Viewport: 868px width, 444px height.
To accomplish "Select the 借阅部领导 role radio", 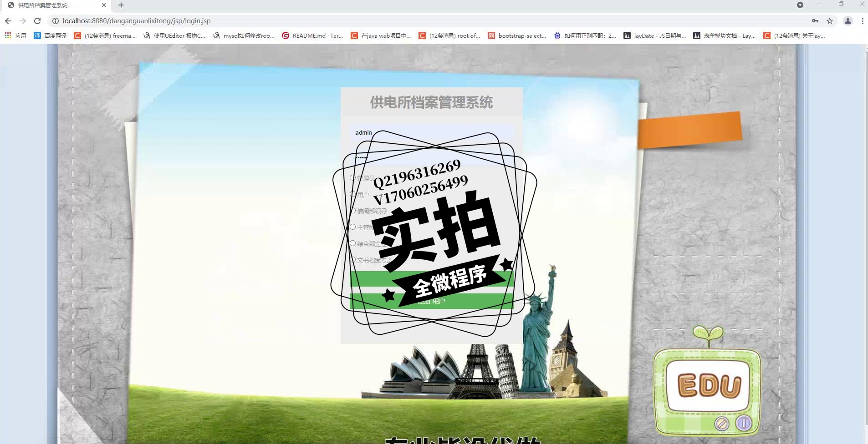I will click(353, 211).
